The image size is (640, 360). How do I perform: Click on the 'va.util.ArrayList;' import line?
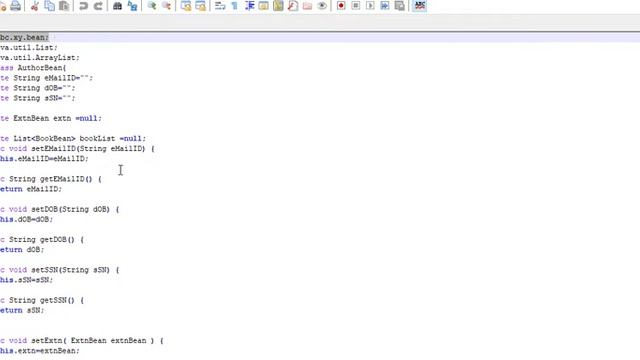point(40,58)
